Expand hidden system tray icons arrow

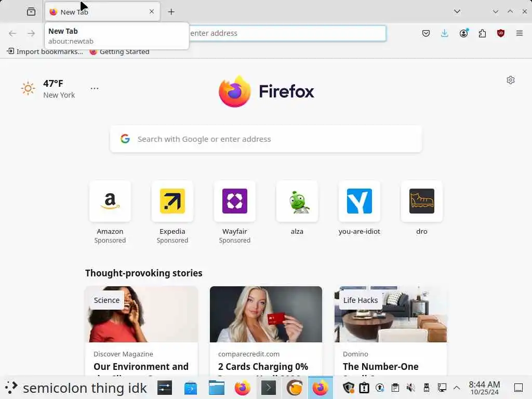457,388
